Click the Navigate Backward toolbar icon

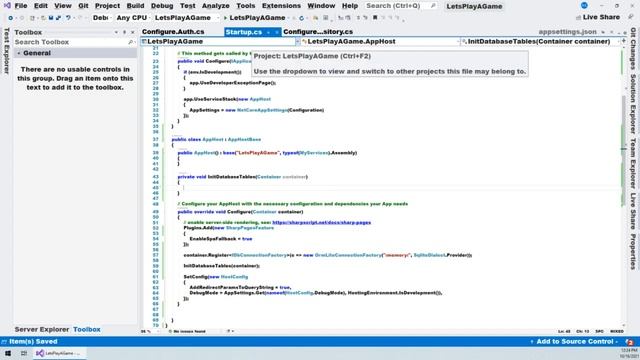click(x=10, y=18)
